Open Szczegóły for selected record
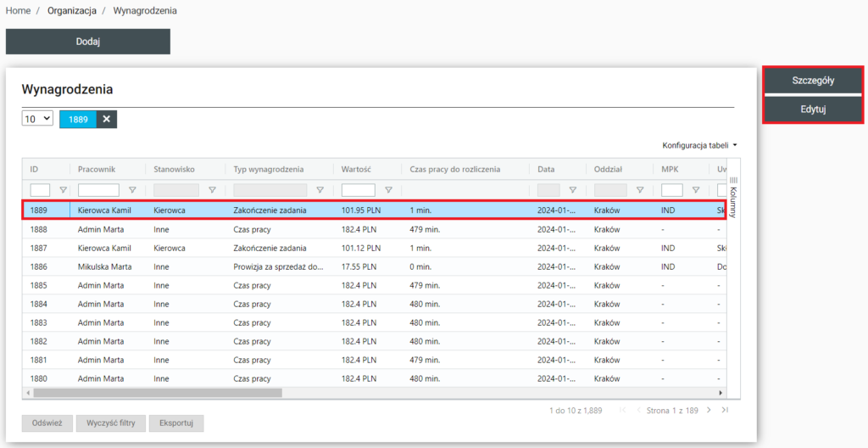868x448 pixels. [x=814, y=81]
